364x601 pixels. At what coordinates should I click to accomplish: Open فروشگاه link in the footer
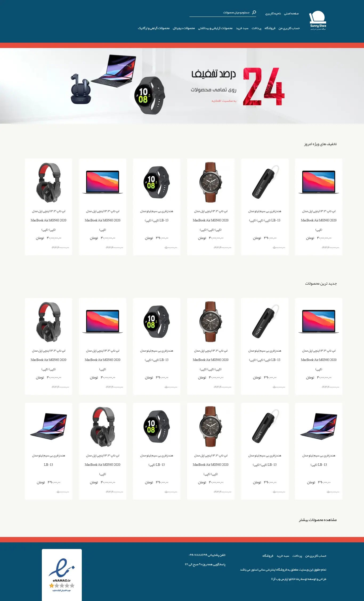pos(268,556)
